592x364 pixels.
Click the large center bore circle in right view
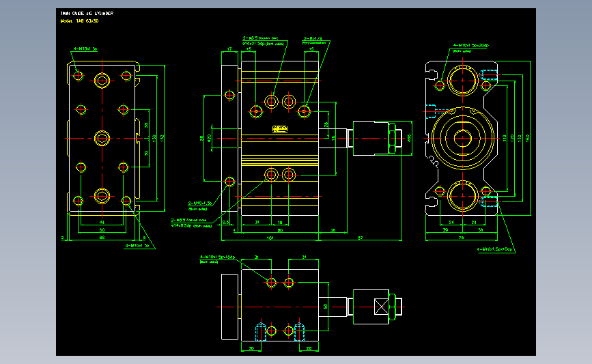tap(462, 138)
